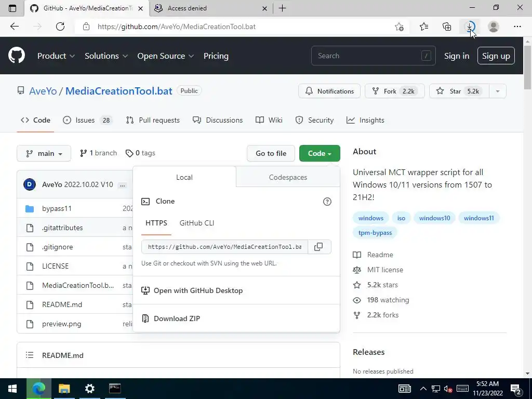Switch to Access denied browser tab
The image size is (532, 399).
coord(211,8)
